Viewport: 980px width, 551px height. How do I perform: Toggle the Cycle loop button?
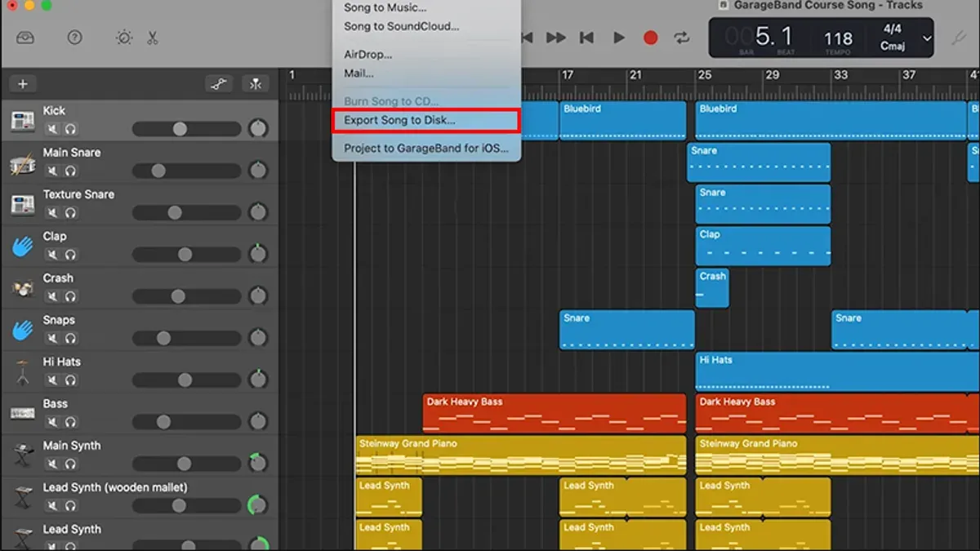[681, 38]
